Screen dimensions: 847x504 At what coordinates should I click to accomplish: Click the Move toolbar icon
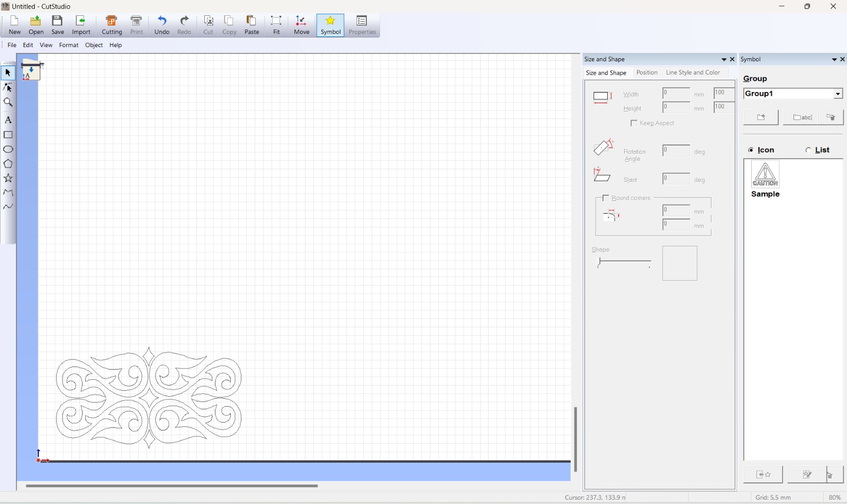[302, 25]
